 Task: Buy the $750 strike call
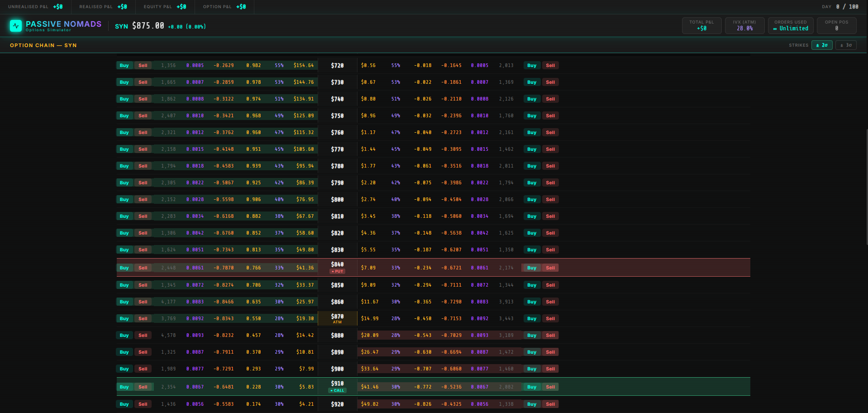(124, 116)
